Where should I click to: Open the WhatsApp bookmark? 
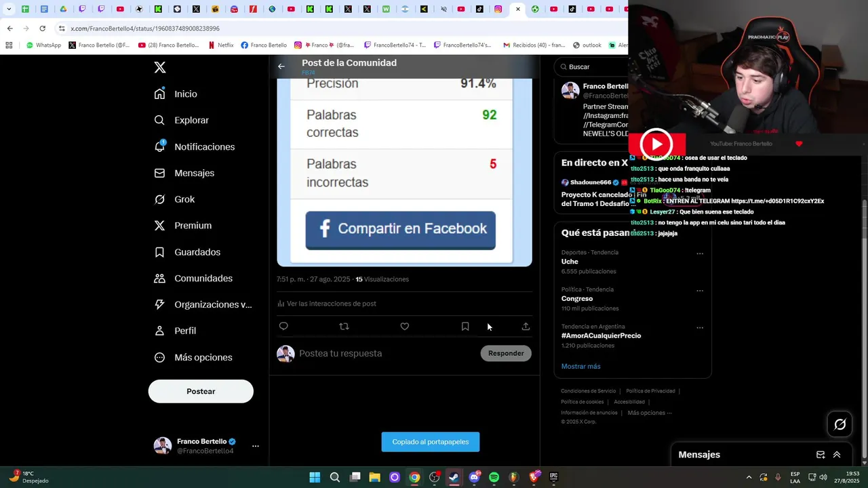click(x=43, y=45)
